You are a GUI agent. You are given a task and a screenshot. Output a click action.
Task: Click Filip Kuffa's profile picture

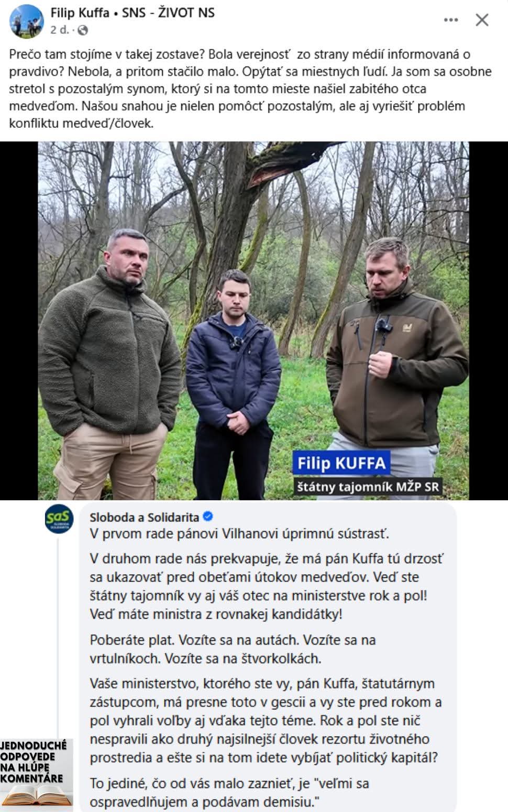tap(27, 21)
